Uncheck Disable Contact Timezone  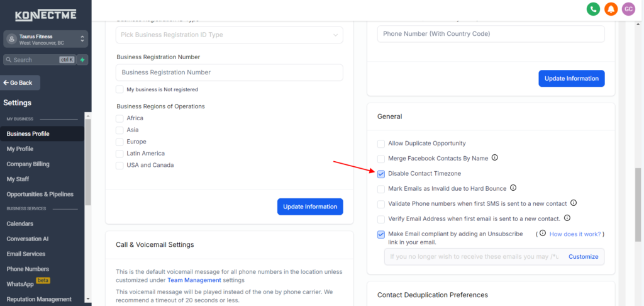tap(381, 174)
